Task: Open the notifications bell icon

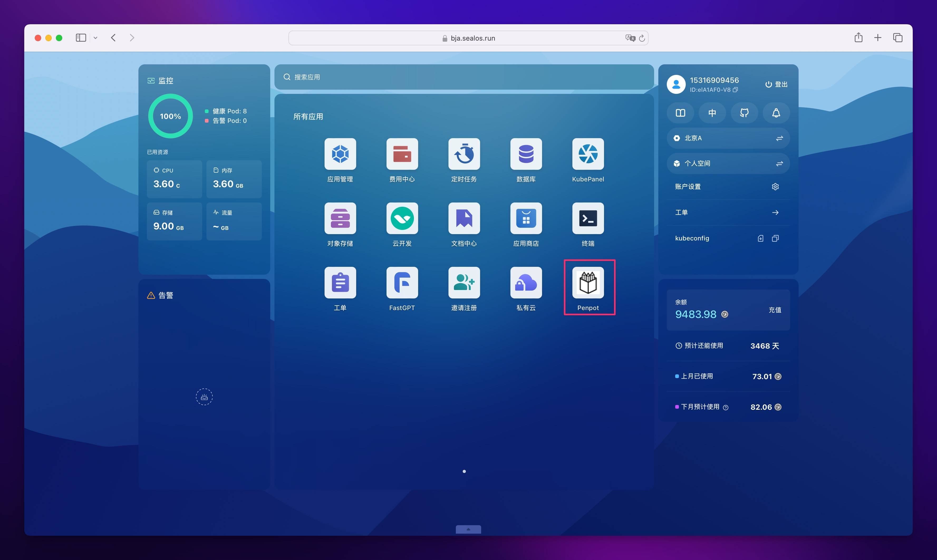Action: pos(776,113)
